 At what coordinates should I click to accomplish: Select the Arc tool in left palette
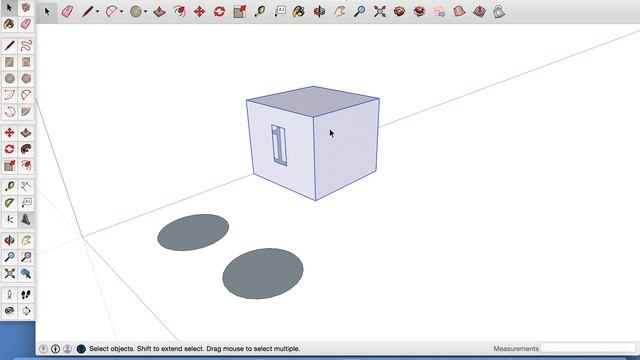[x=9, y=95]
